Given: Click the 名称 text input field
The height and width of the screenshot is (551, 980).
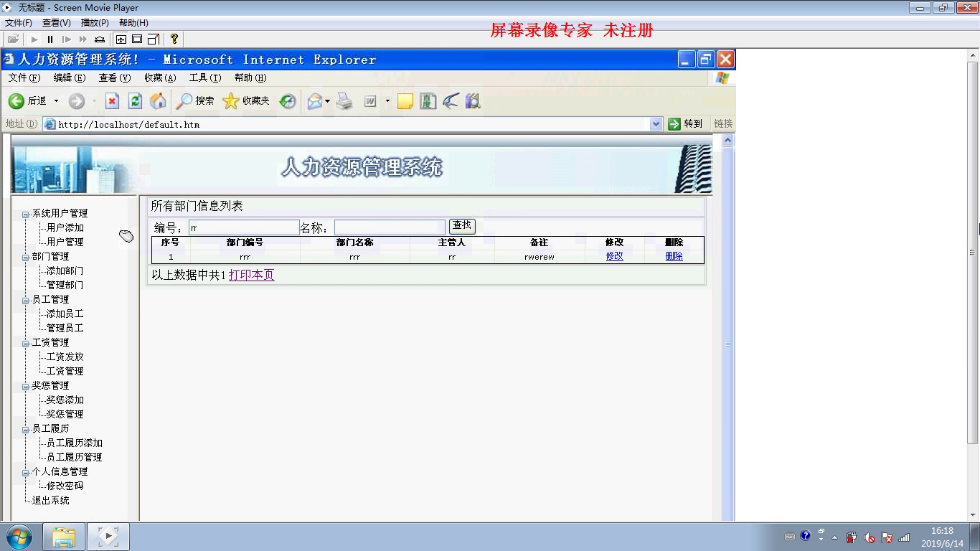Looking at the screenshot, I should point(390,227).
